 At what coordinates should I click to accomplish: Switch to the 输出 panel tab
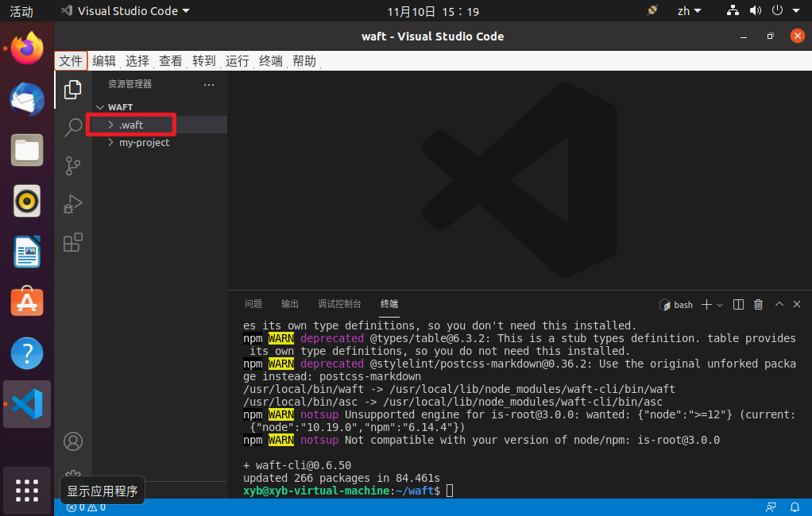tap(289, 304)
